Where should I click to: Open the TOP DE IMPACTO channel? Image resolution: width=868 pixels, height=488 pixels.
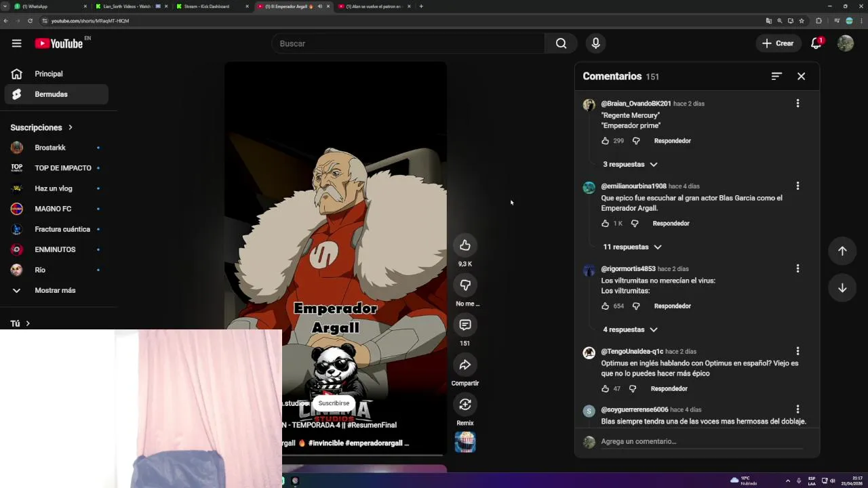point(56,168)
